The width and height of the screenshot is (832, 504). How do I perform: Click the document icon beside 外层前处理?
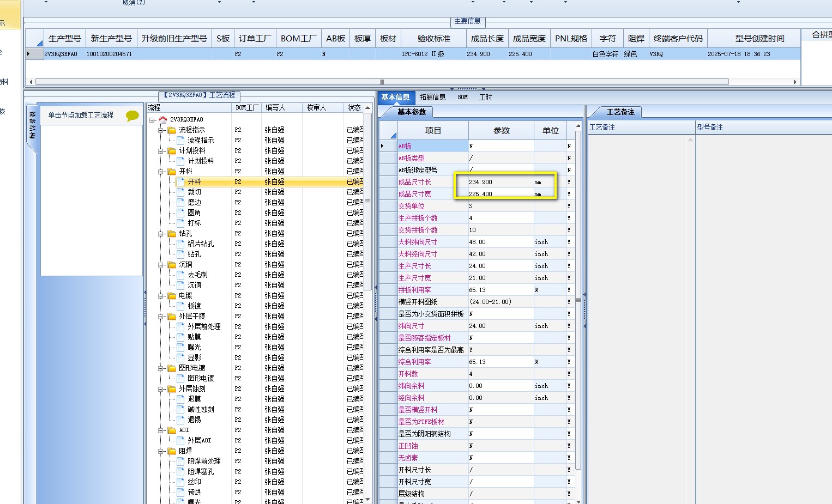(x=180, y=326)
